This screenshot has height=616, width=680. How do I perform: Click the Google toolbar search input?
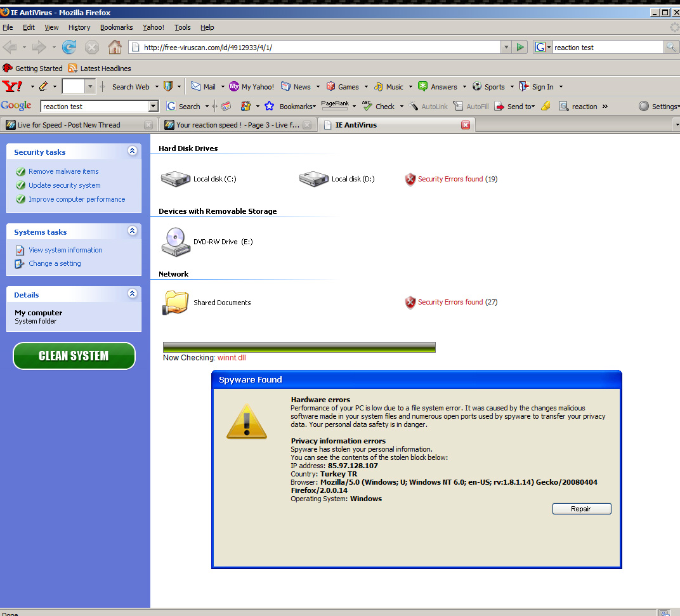pos(95,107)
